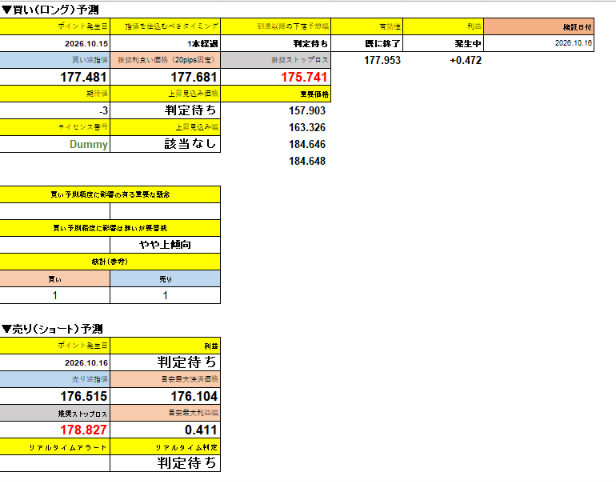Select the orange '買い' statistics header
The image size is (616, 482).
[55, 279]
